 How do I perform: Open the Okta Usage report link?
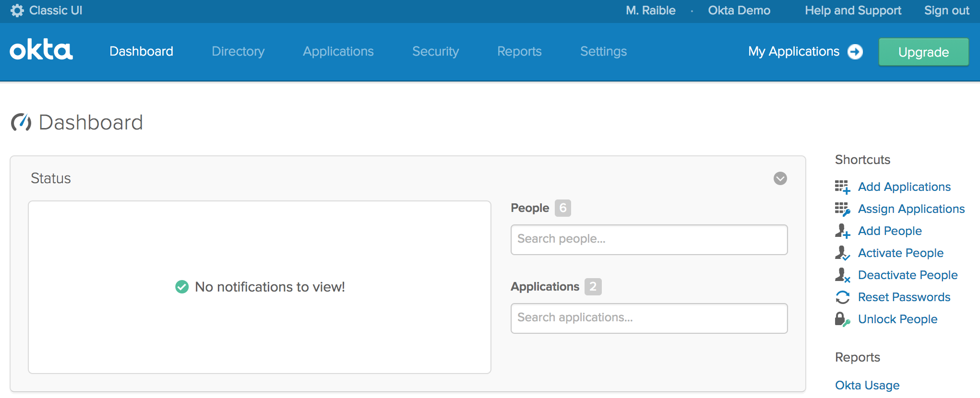tap(867, 386)
